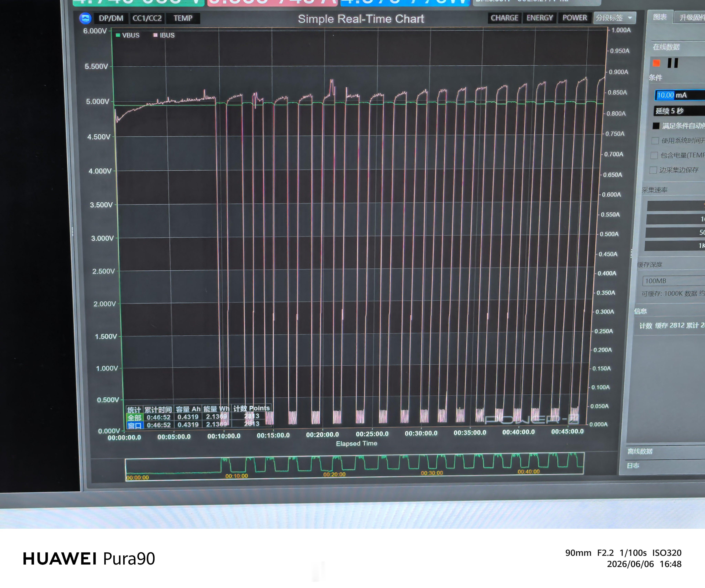Click the VBUS green legend swatch
Image resolution: width=705 pixels, height=588 pixels.
118,35
